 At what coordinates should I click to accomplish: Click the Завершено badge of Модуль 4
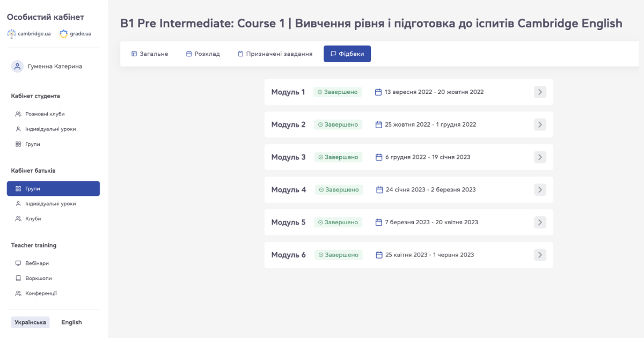point(339,189)
